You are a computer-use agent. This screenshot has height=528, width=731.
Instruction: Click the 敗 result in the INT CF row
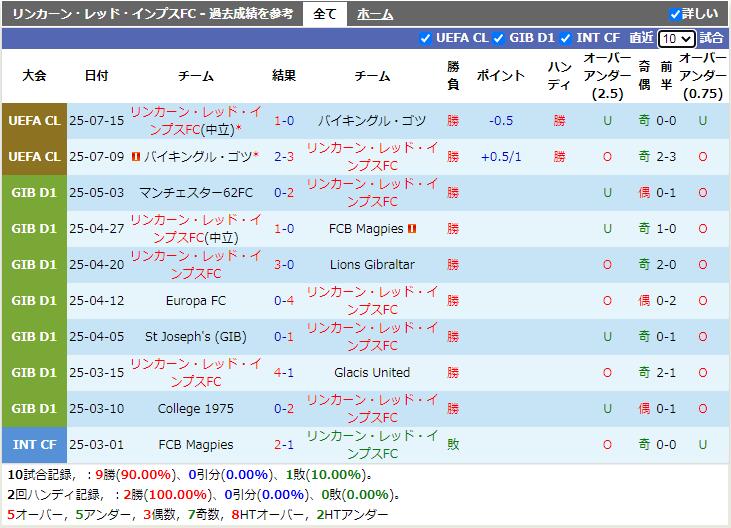click(x=453, y=445)
